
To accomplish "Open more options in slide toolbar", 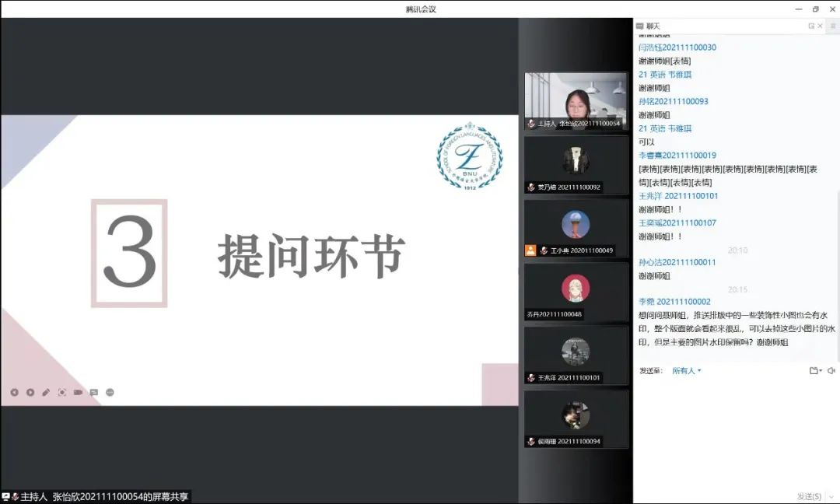I will pyautogui.click(x=110, y=393).
